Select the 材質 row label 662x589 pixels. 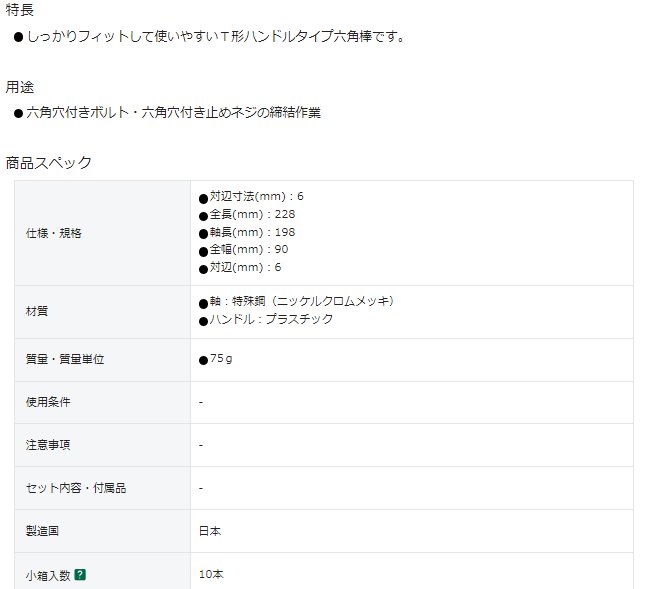37,311
